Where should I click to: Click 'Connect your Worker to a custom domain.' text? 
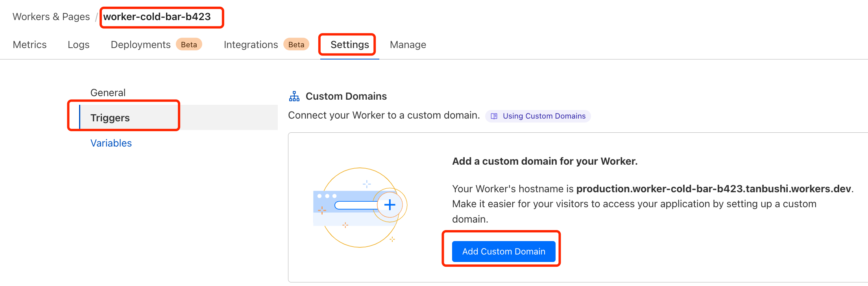point(384,115)
